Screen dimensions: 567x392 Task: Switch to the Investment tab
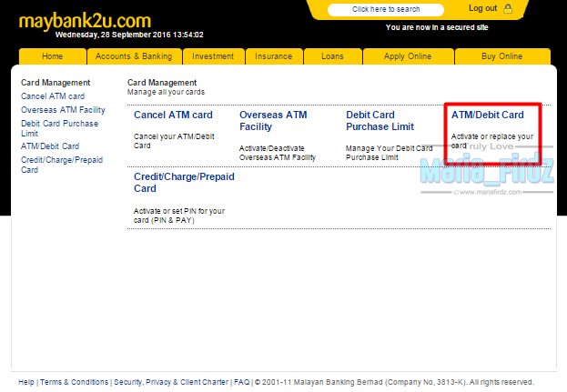[213, 56]
